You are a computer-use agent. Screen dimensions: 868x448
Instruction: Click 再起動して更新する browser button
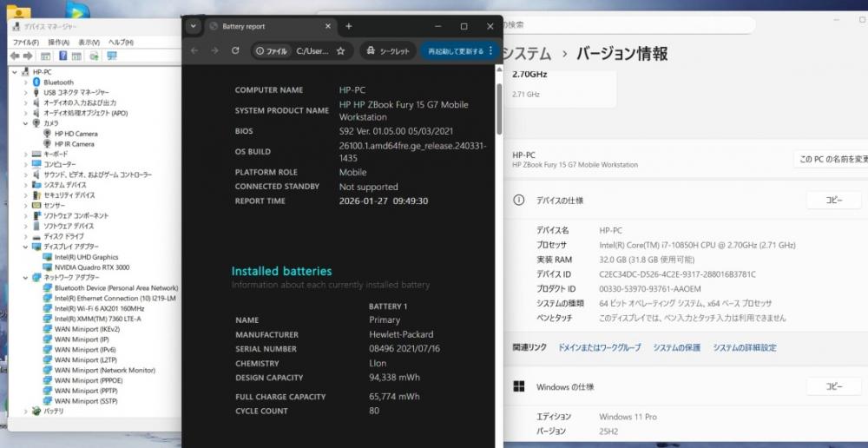[459, 51]
